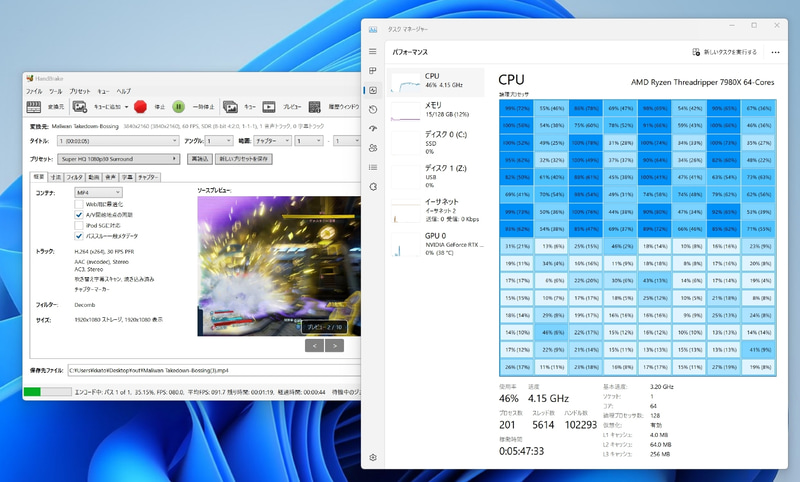800x482 pixels.
Task: Stop the encode with the red octagon
Action: click(140, 107)
